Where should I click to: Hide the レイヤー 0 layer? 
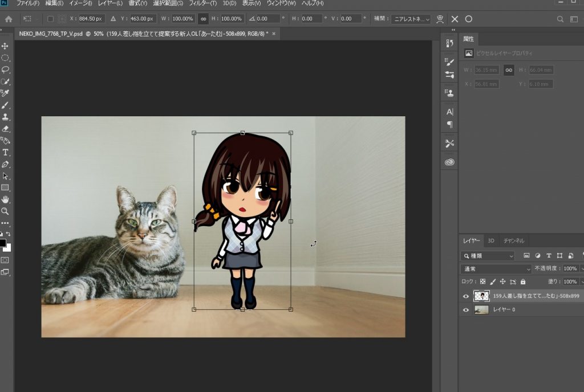[466, 310]
